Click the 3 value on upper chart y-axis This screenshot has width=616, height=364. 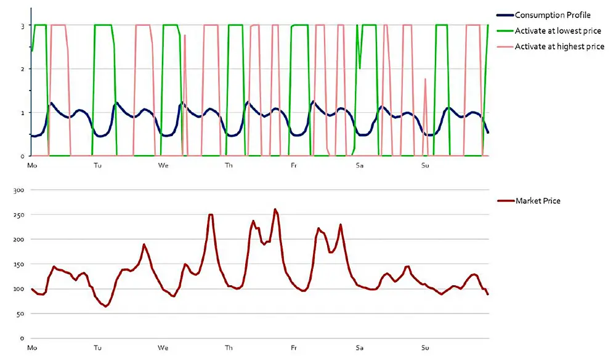(x=21, y=26)
